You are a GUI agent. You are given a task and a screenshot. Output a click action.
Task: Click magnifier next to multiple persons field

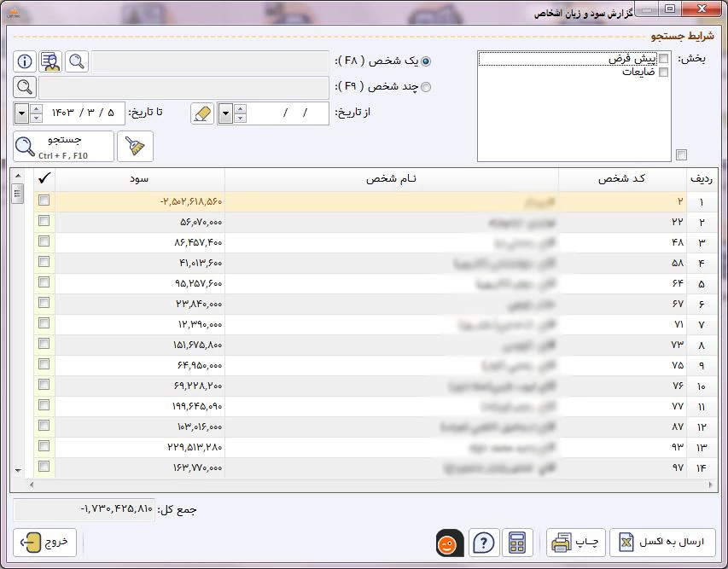click(x=25, y=87)
